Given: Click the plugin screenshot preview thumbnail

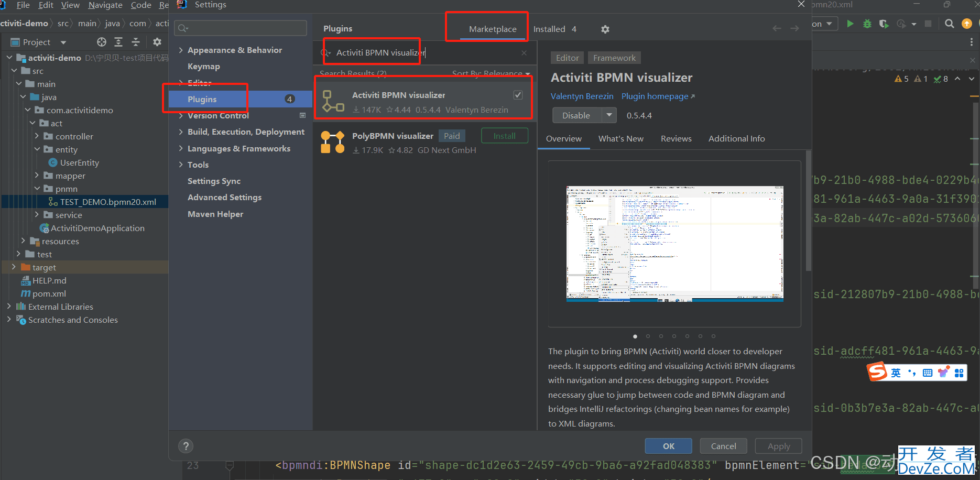Looking at the screenshot, I should click(x=674, y=244).
